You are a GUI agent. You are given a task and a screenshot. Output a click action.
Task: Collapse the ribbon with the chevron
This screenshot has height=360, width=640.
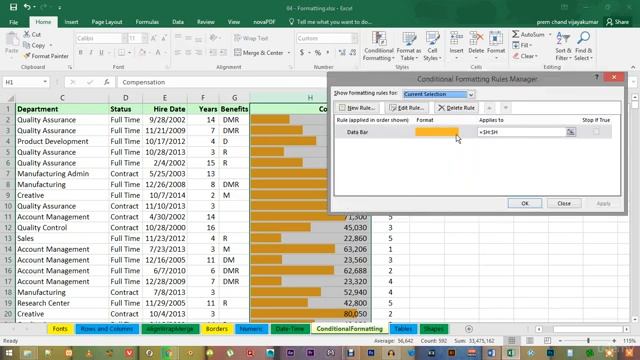click(x=633, y=67)
